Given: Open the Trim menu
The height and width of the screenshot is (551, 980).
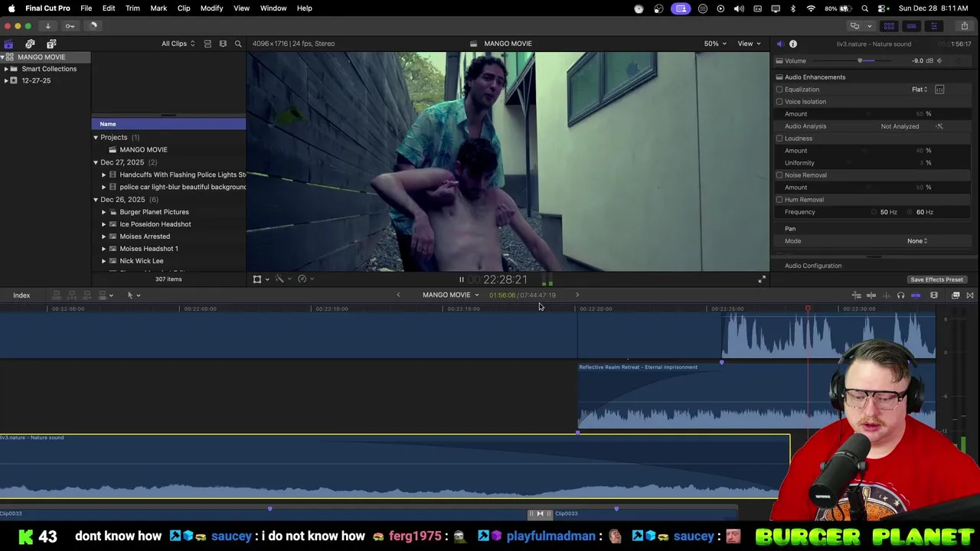Looking at the screenshot, I should point(132,8).
